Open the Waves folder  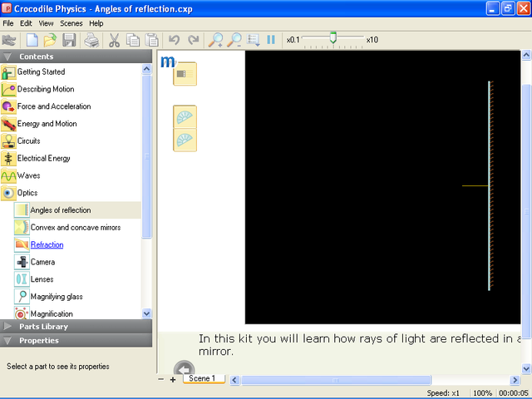[29, 175]
